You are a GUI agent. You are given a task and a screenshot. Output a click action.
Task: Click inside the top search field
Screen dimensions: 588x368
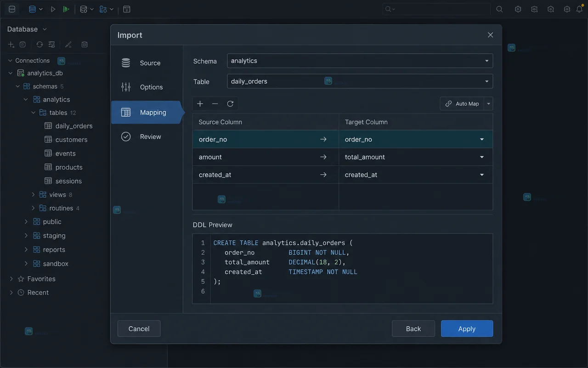click(436, 9)
